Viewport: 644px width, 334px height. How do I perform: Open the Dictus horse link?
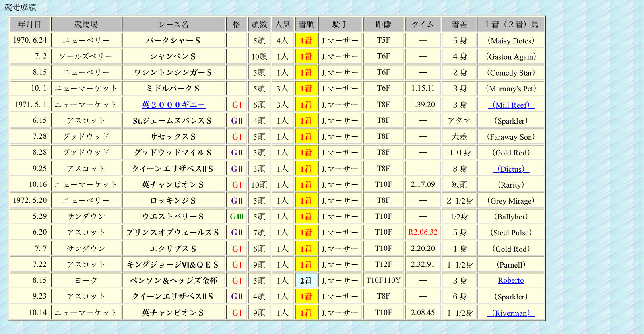coord(511,169)
